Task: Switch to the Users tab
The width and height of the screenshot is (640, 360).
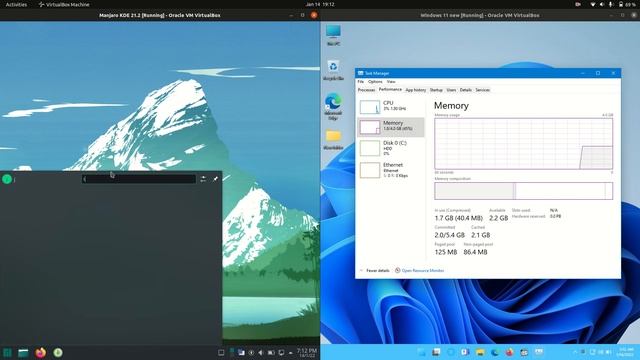Action: (x=451, y=90)
